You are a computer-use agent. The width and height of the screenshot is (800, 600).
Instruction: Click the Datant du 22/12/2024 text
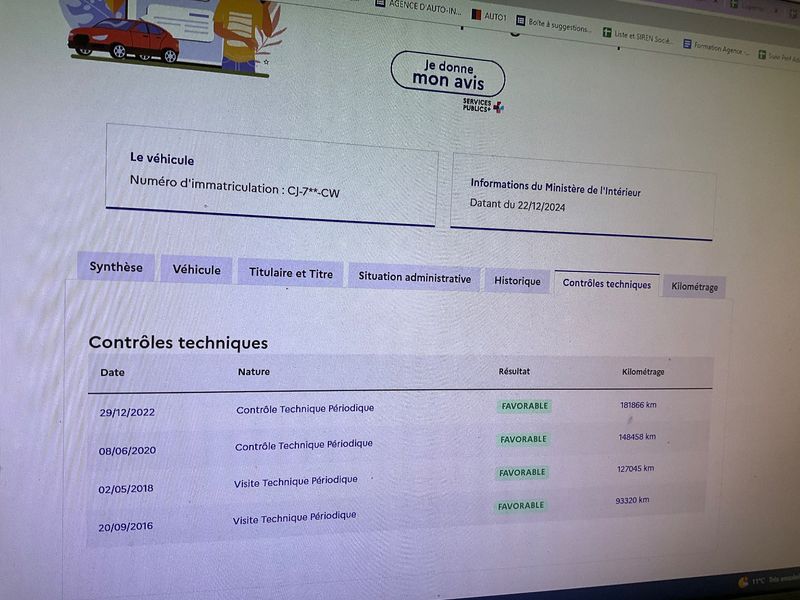(517, 205)
